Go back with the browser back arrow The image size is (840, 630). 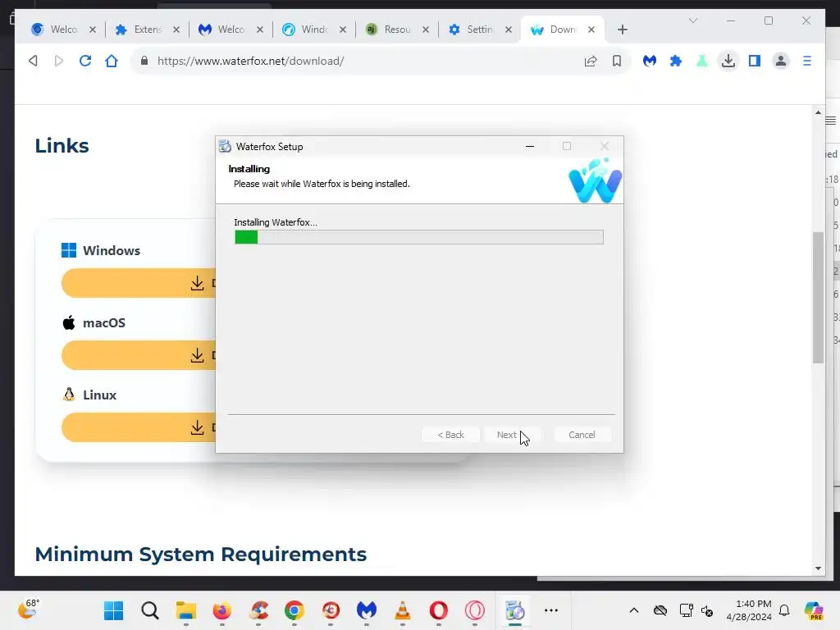pyautogui.click(x=33, y=61)
